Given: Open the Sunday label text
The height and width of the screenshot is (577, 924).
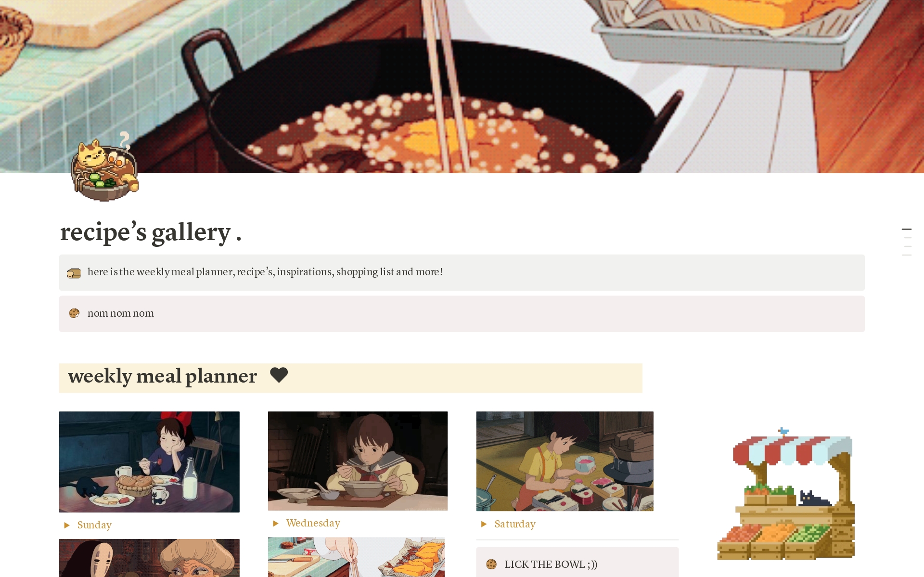Looking at the screenshot, I should point(94,525).
